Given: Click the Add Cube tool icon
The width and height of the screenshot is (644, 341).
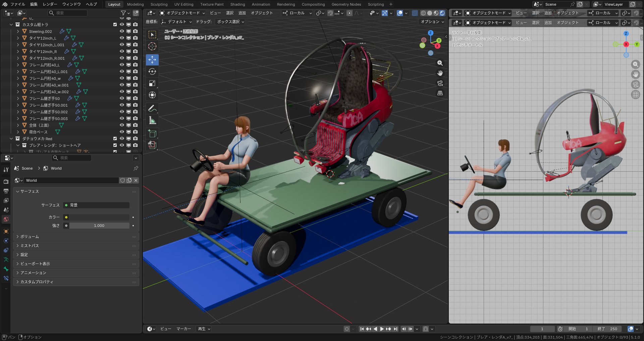Looking at the screenshot, I should (x=152, y=134).
